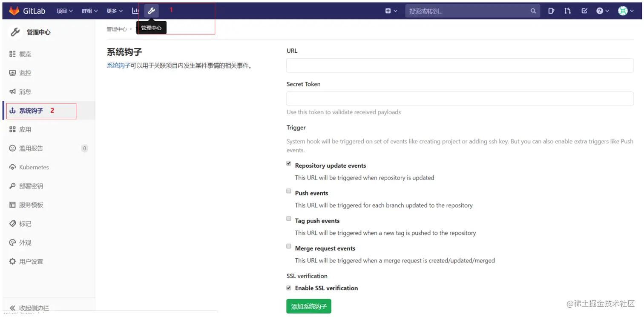
Task: Expand the user avatar dropdown arrow
Action: pyautogui.click(x=632, y=11)
